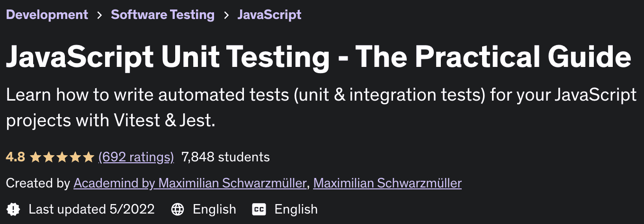Viewport: 644px width, 224px height.
Task: Open the (692 ratings) link
Action: click(136, 157)
